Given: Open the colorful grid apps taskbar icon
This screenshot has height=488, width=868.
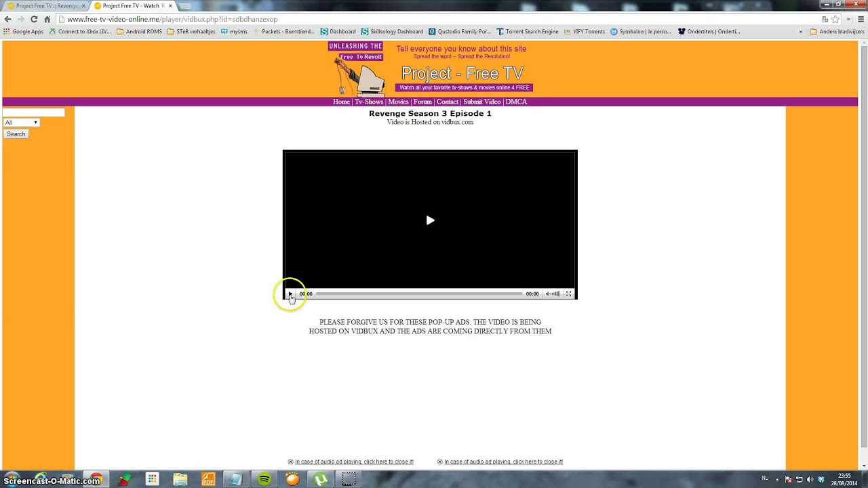Looking at the screenshot, I should (x=152, y=479).
